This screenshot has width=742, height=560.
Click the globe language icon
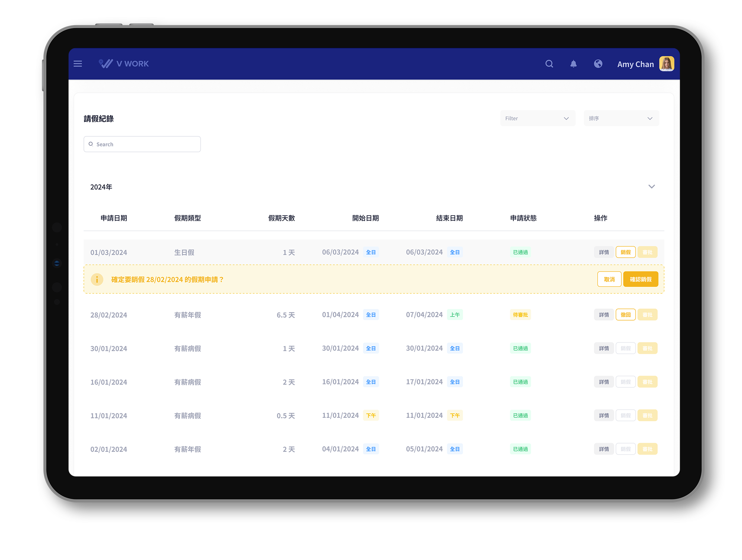pyautogui.click(x=598, y=64)
